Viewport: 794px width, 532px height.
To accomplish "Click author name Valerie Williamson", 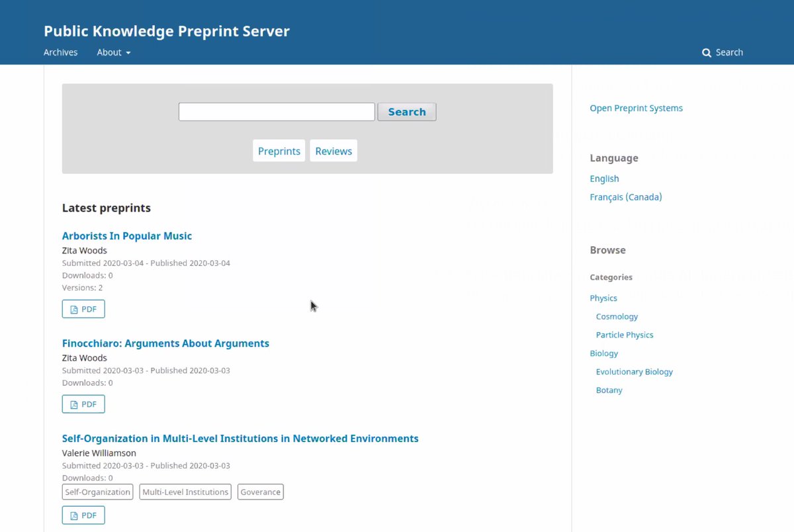I will coord(99,453).
